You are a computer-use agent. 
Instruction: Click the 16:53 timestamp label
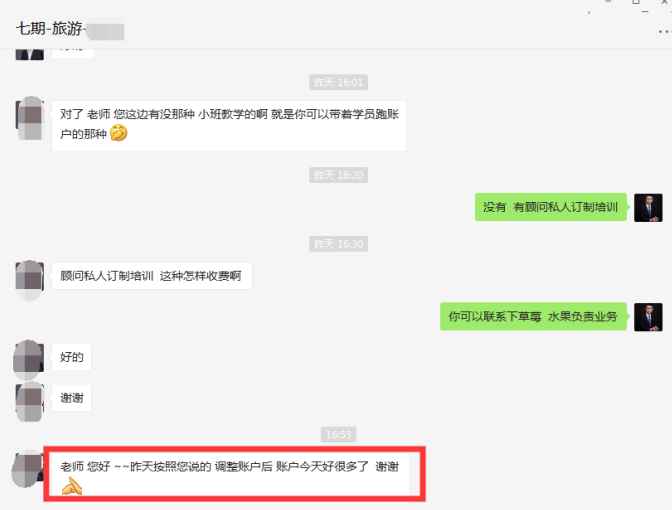pyautogui.click(x=338, y=435)
